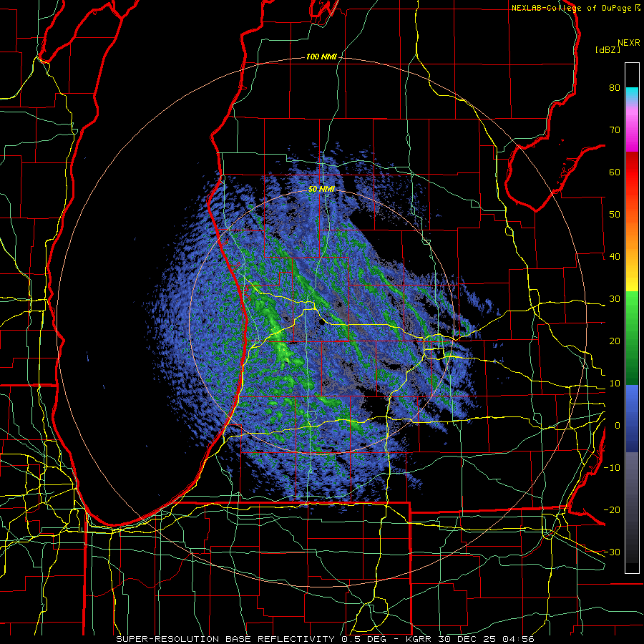Click the 70 value on dBZ scale
The image size is (644, 644).
coord(615,130)
